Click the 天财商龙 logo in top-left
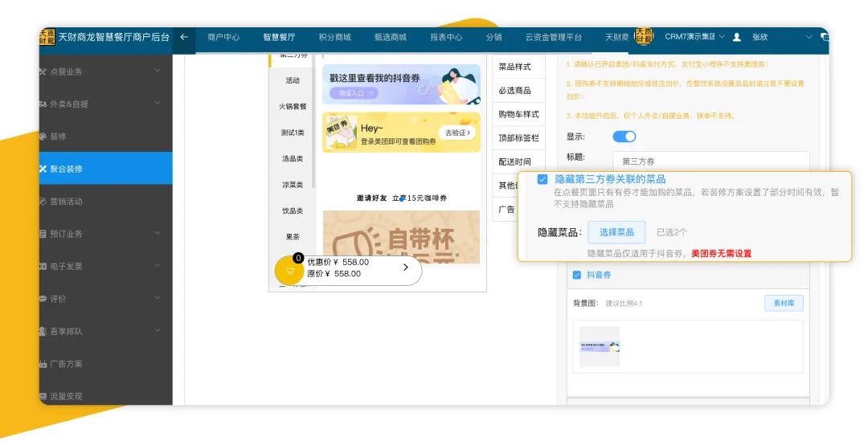Viewport: 868px width, 441px height. click(47, 37)
